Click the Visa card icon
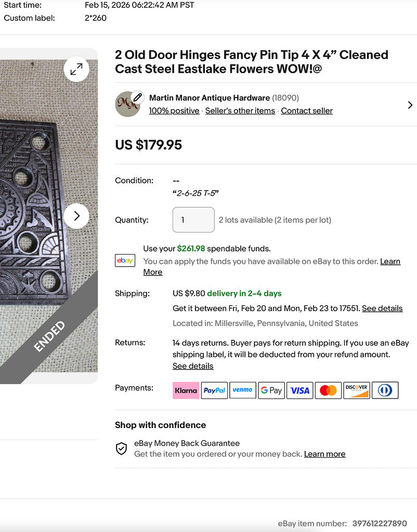Image resolution: width=417 pixels, height=532 pixels. pos(300,390)
